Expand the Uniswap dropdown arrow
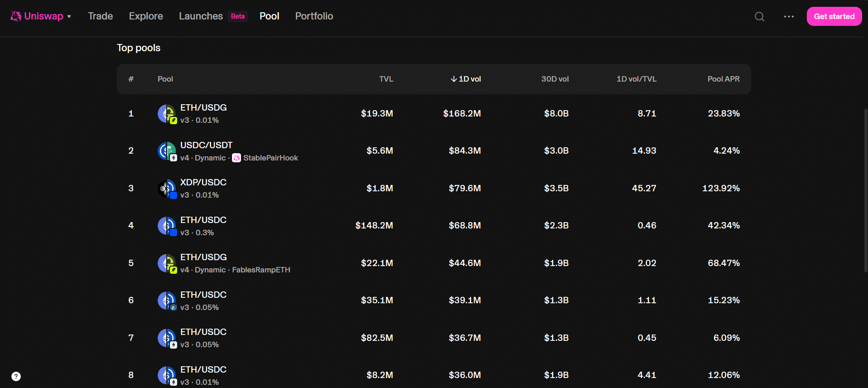 pyautogui.click(x=69, y=16)
